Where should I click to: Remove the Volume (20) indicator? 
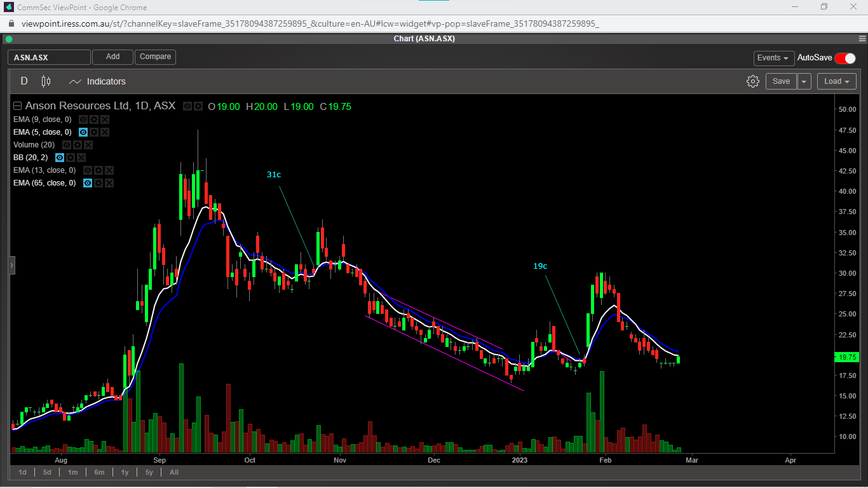(x=88, y=145)
